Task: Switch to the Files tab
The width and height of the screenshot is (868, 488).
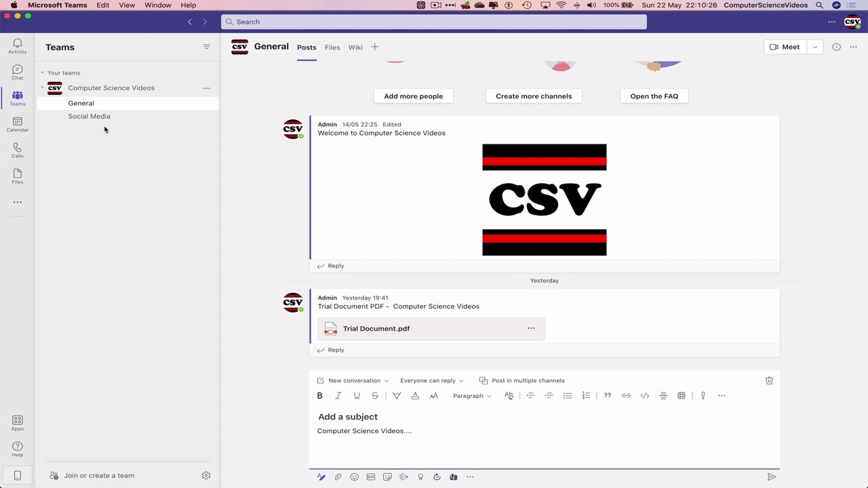Action: pyautogui.click(x=332, y=47)
